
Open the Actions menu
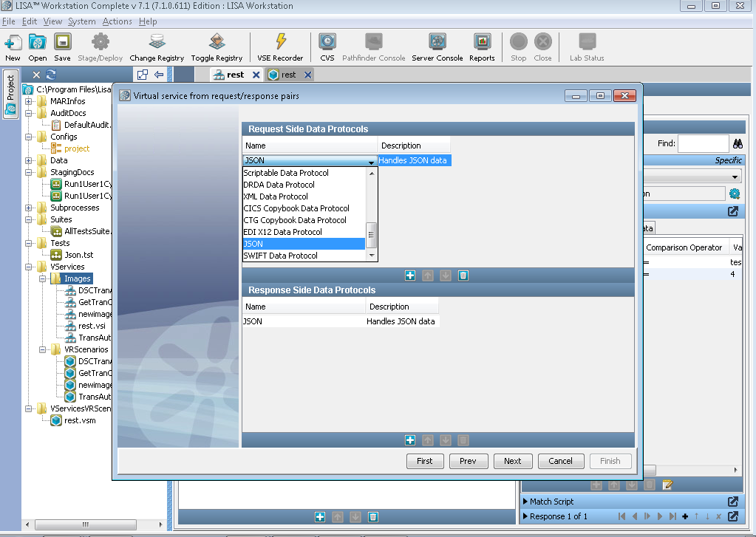click(118, 21)
